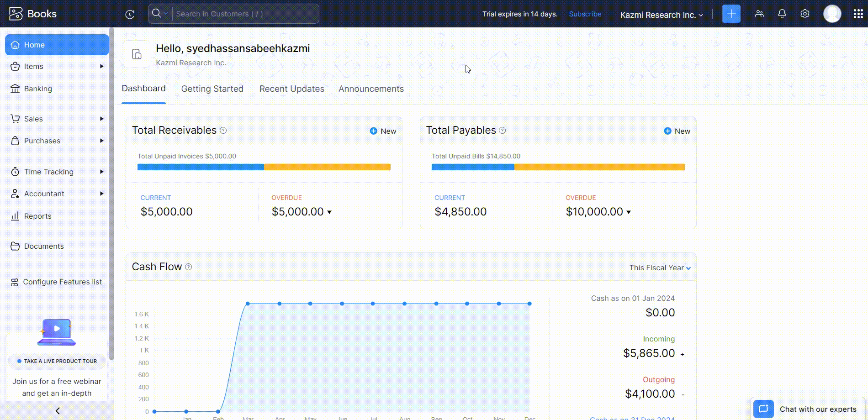Change This Fiscal Year period dropdown
The height and width of the screenshot is (420, 868).
660,268
